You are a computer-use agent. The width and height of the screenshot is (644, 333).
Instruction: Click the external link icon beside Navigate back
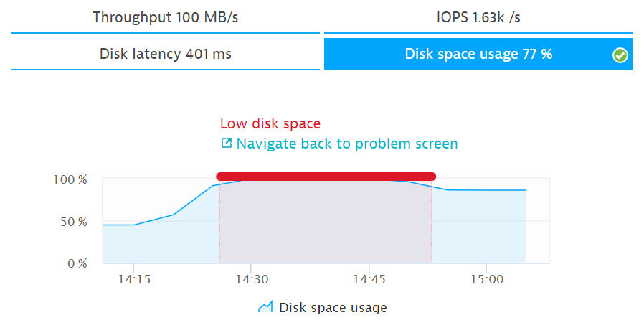(227, 144)
